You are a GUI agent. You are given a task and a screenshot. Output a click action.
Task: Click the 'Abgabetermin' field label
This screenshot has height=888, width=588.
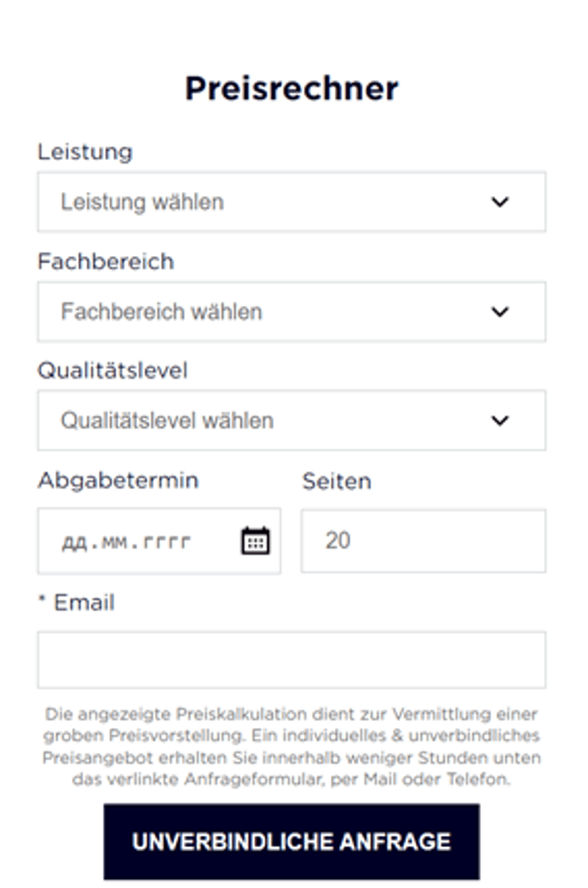tap(118, 480)
